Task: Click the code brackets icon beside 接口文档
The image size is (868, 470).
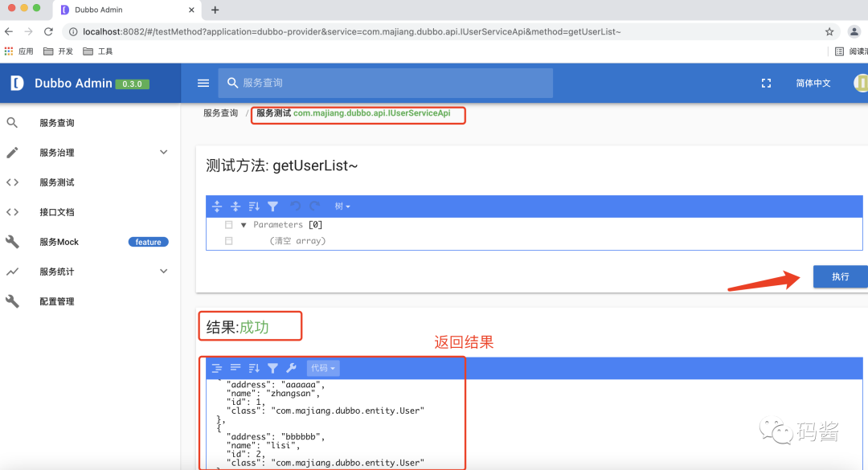Action: 12,212
